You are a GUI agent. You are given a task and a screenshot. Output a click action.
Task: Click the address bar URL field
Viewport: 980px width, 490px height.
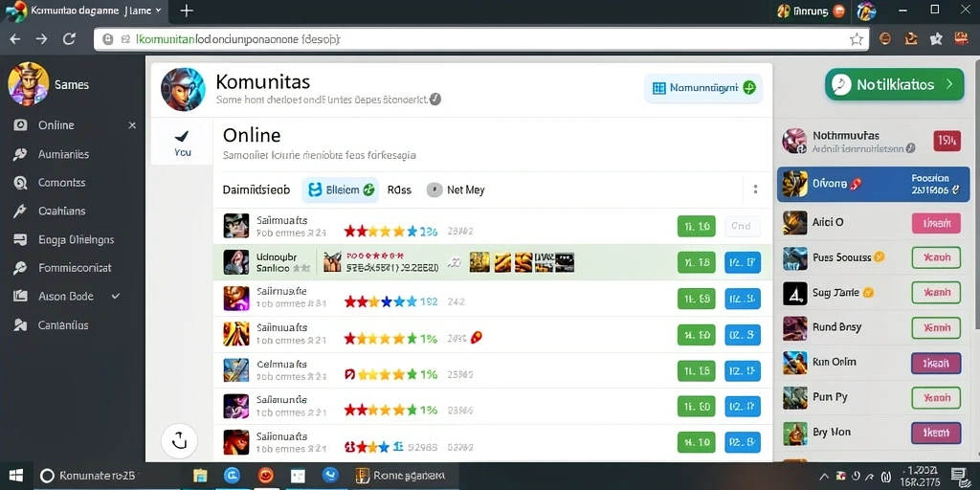[x=481, y=39]
